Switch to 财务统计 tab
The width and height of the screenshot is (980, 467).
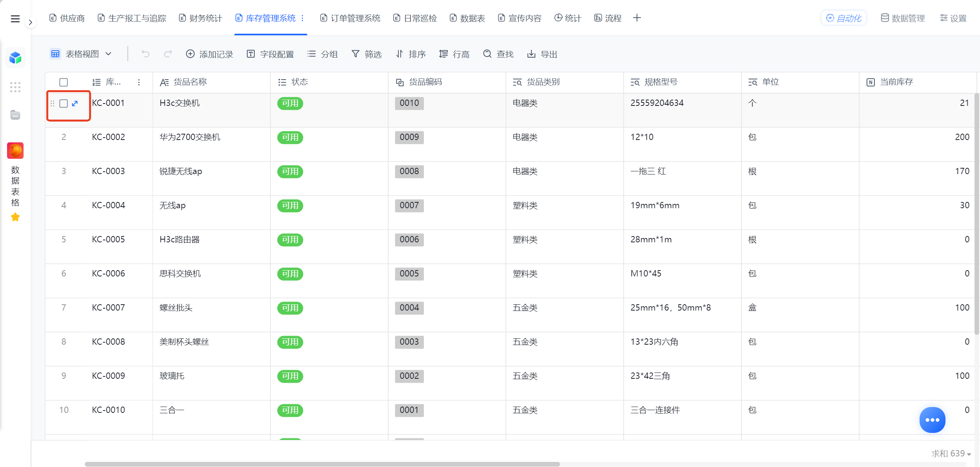click(x=201, y=18)
